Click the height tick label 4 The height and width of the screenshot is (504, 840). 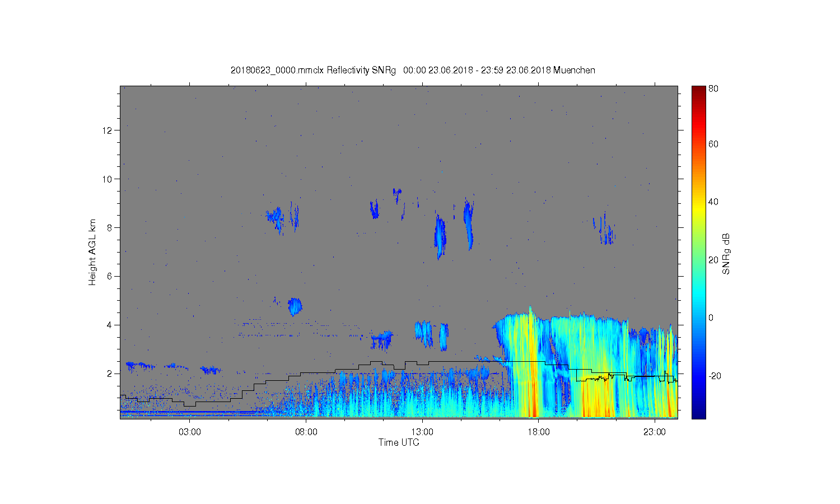[x=110, y=325]
